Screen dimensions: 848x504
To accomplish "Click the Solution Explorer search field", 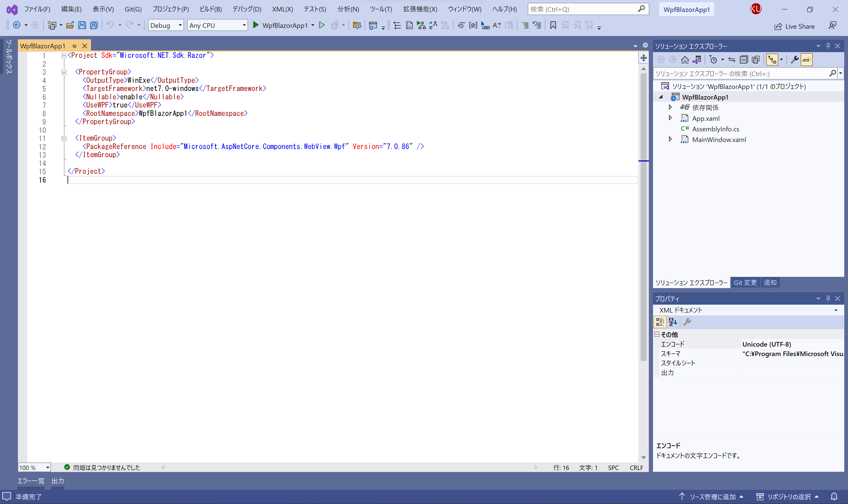I will [x=745, y=73].
